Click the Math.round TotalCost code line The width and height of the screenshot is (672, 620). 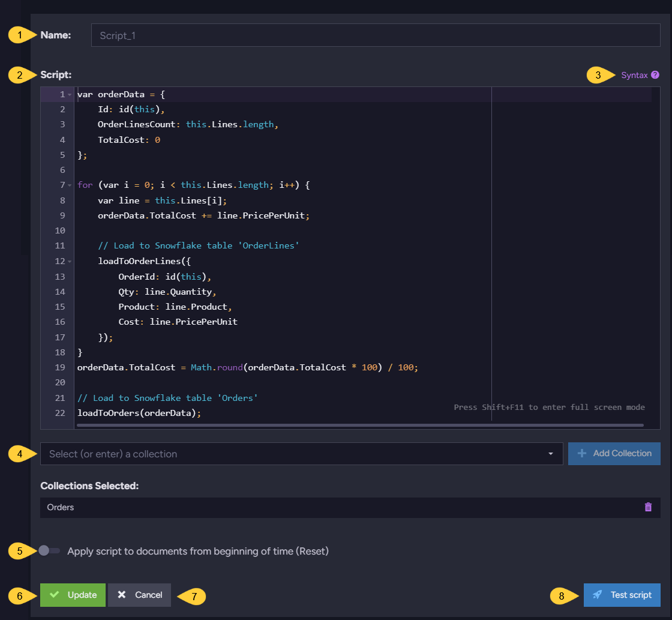248,367
